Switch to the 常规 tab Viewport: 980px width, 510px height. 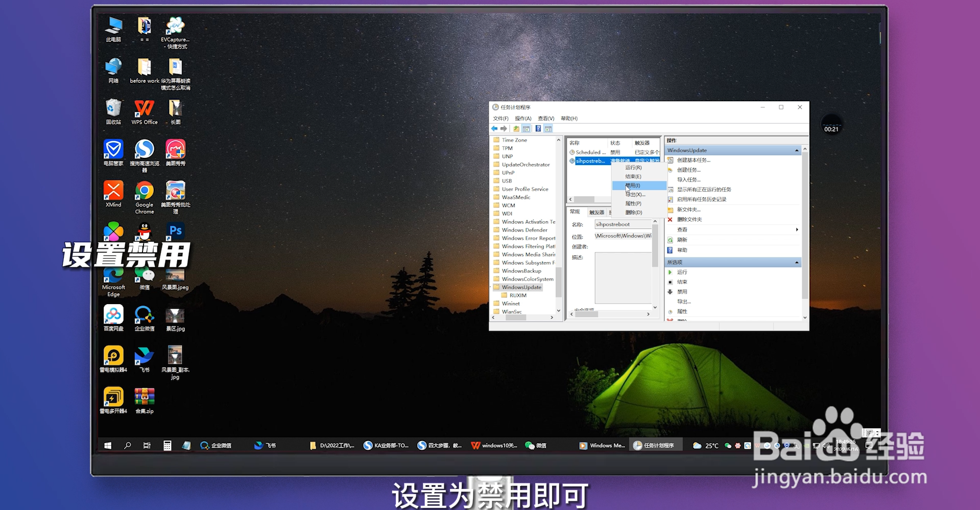(x=575, y=212)
